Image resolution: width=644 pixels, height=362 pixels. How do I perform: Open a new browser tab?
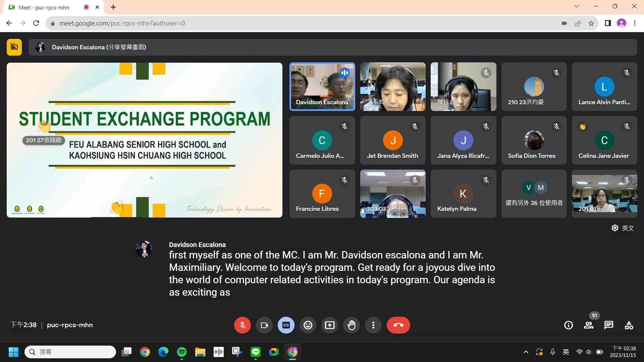[x=113, y=7]
